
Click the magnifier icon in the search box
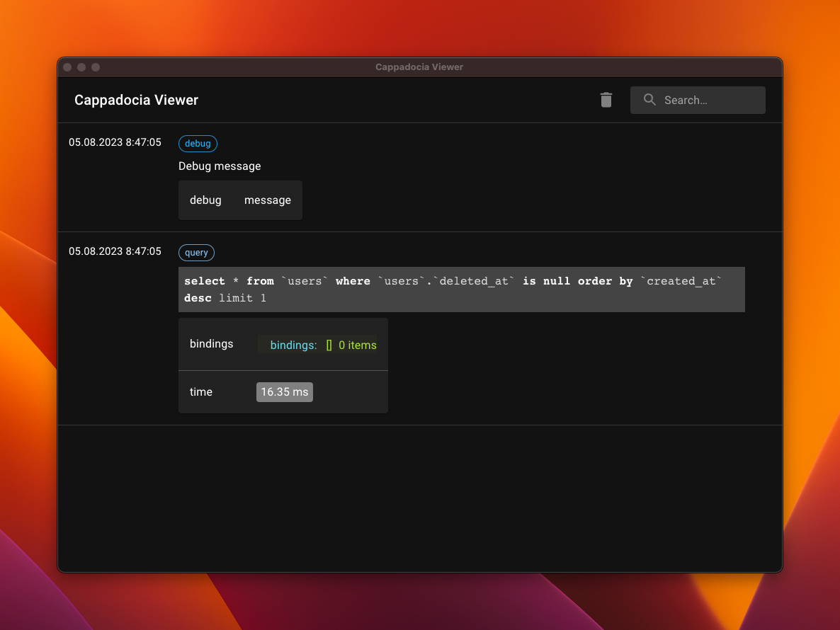[649, 100]
